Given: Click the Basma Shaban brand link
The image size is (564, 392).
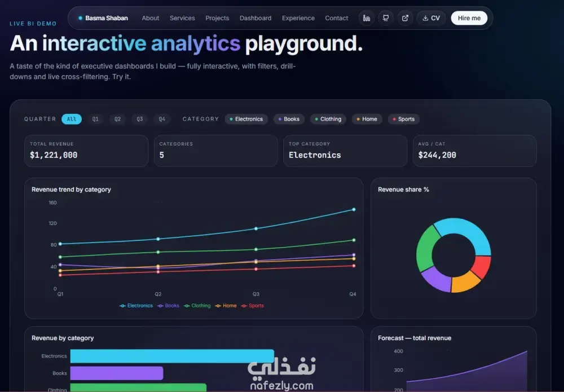Looking at the screenshot, I should [103, 18].
